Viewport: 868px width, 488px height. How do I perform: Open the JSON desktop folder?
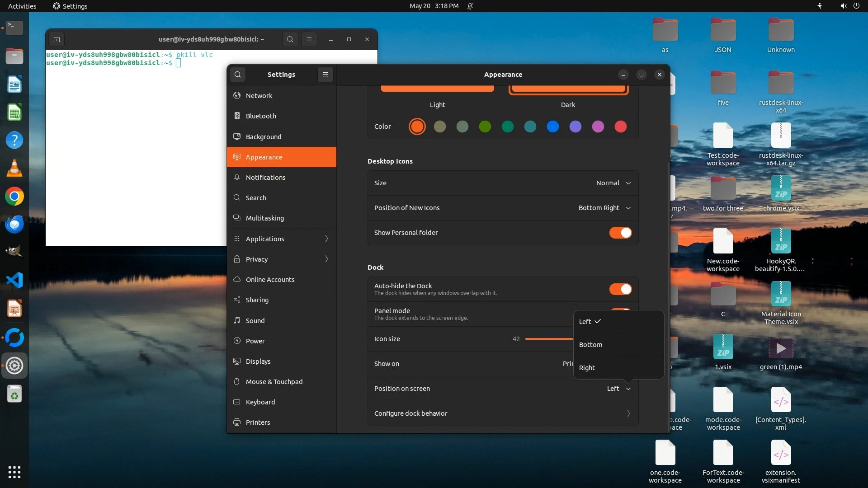[x=723, y=32]
